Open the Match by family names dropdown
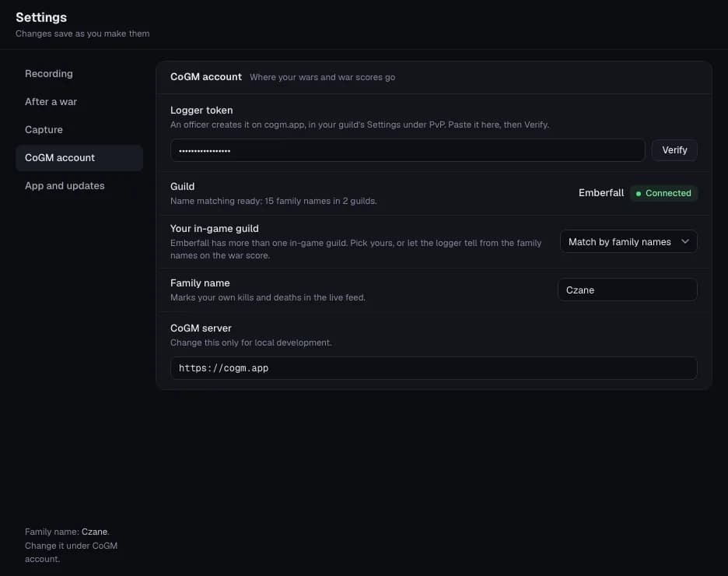 coord(628,241)
